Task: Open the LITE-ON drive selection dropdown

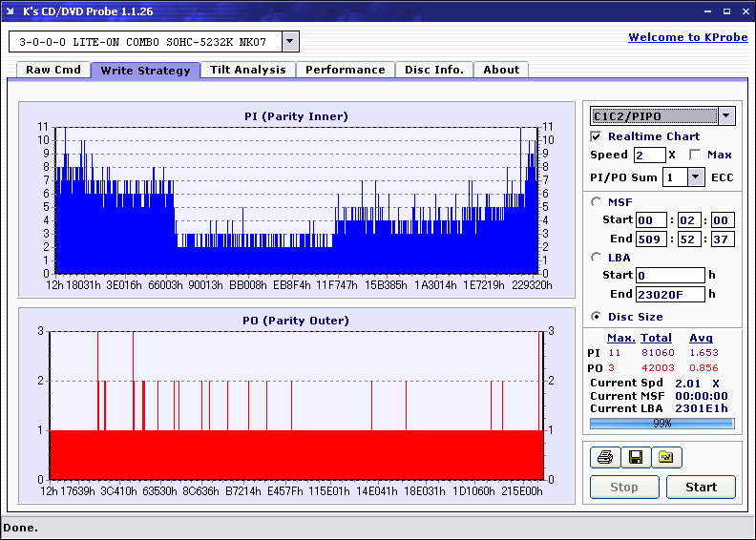Action: [290, 42]
